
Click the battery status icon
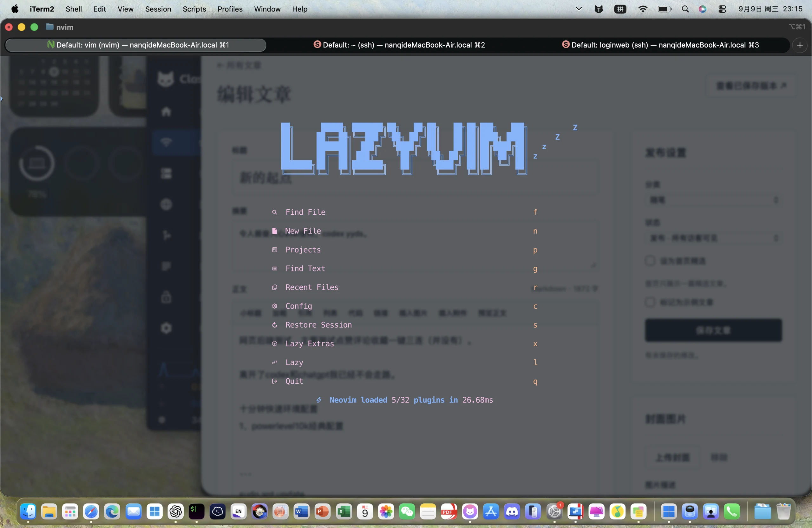[665, 9]
